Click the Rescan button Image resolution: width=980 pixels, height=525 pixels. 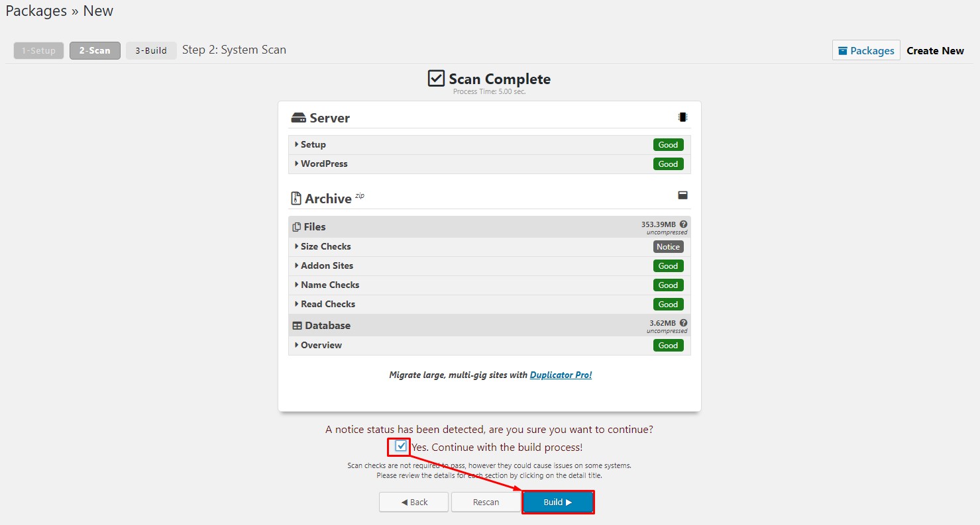486,502
